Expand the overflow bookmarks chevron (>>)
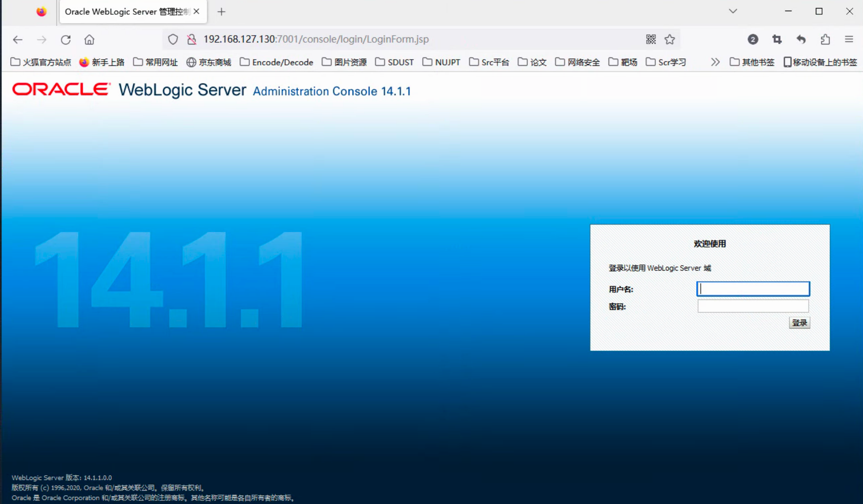863x504 pixels. tap(715, 62)
